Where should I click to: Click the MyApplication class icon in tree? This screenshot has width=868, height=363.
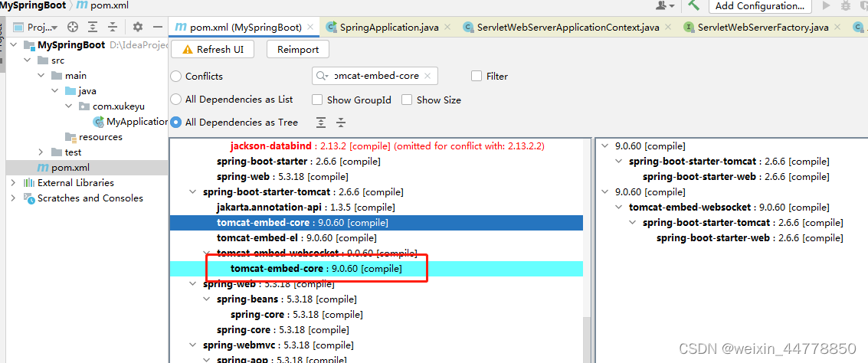point(99,121)
